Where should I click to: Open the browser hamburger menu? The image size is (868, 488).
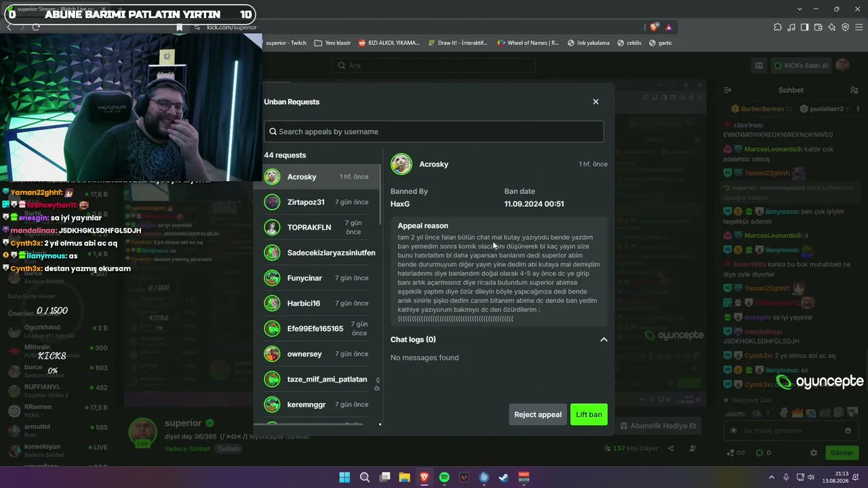pyautogui.click(x=859, y=27)
